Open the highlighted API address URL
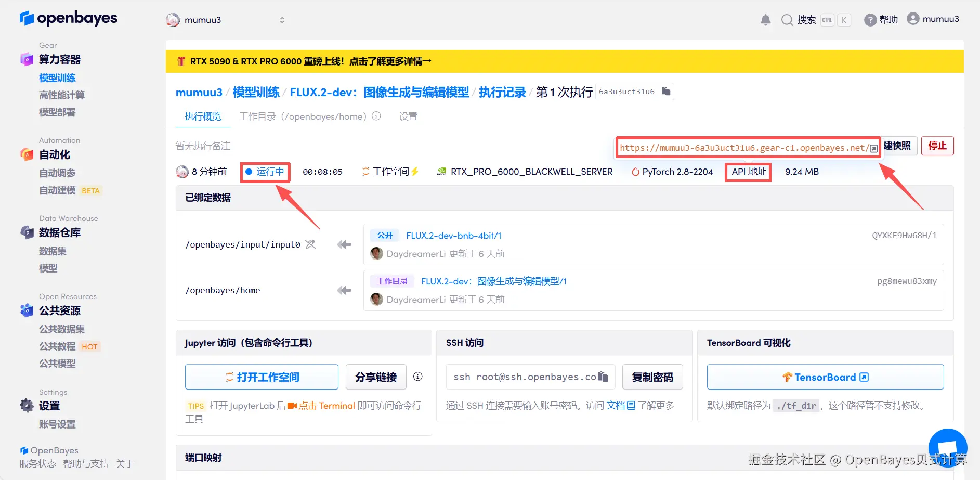Viewport: 980px width, 480px height. pos(743,148)
